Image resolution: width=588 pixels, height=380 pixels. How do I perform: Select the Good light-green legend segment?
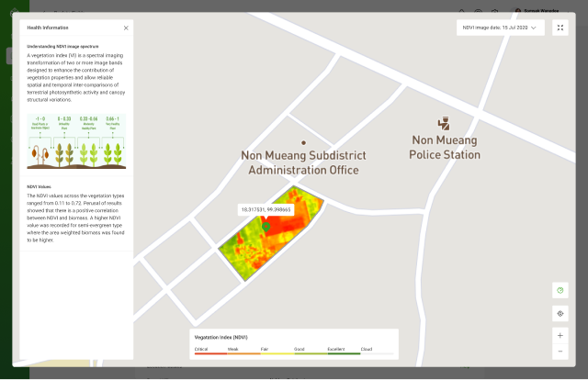(x=311, y=353)
